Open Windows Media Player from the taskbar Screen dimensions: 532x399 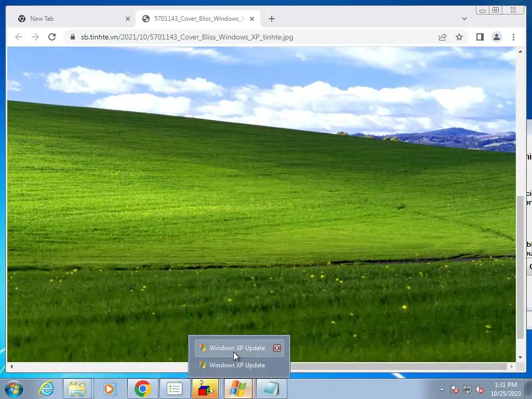click(x=109, y=389)
